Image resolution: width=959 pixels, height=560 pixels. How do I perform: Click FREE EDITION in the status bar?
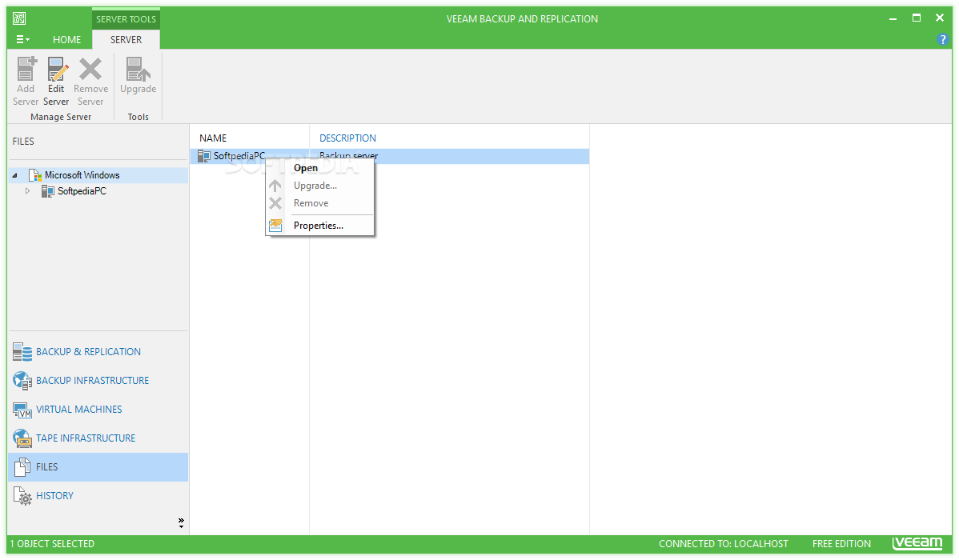point(841,544)
